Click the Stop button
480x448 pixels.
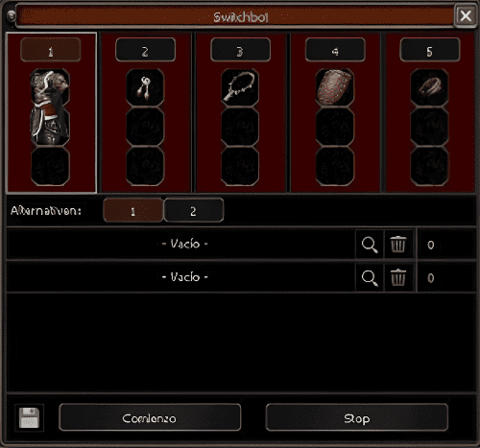(x=357, y=417)
